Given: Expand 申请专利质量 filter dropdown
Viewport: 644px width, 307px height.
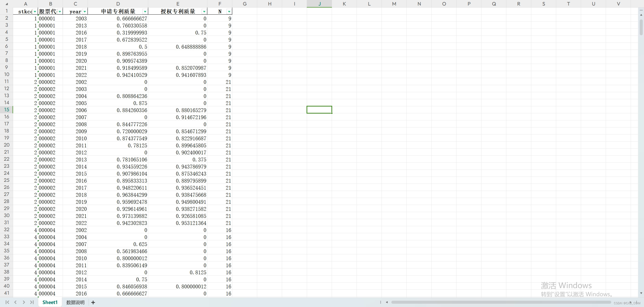Looking at the screenshot, I should (145, 12).
